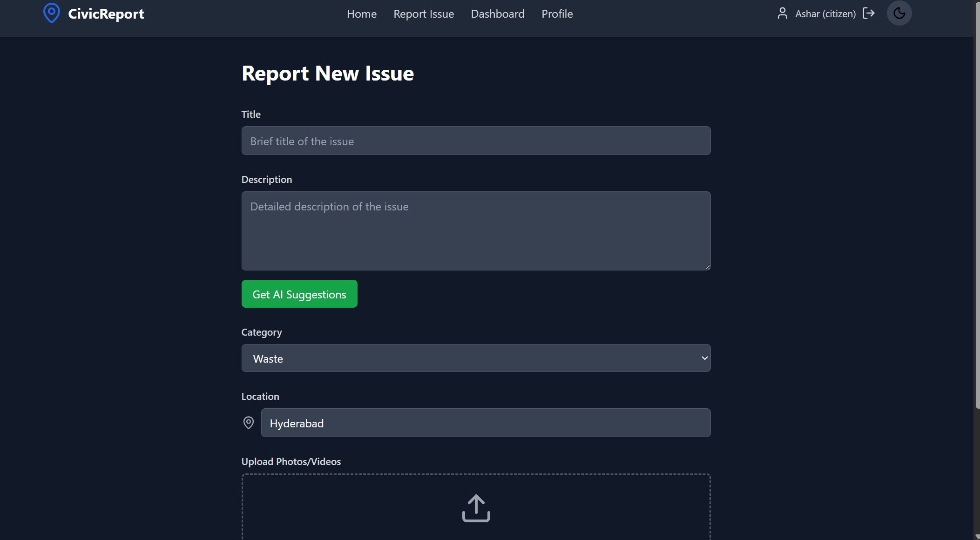Click the upload arrow icon
980x540 pixels.
coord(476,508)
